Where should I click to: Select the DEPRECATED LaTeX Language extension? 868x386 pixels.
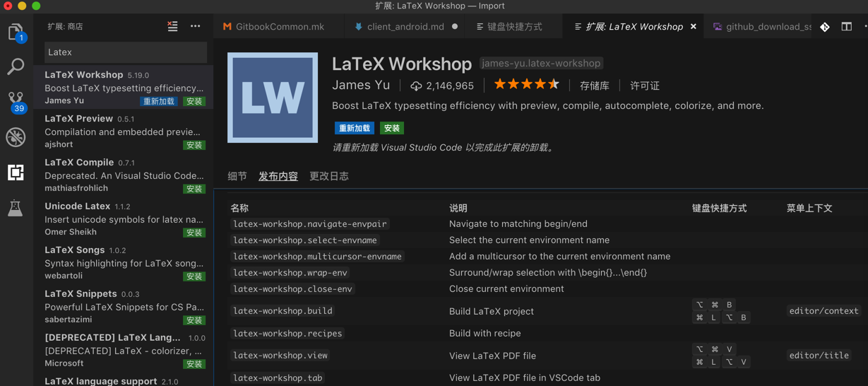(x=124, y=350)
